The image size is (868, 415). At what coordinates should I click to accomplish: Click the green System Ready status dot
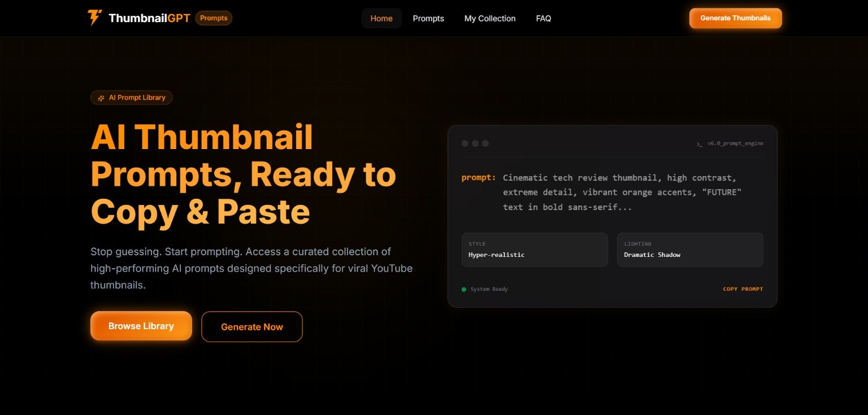click(463, 289)
